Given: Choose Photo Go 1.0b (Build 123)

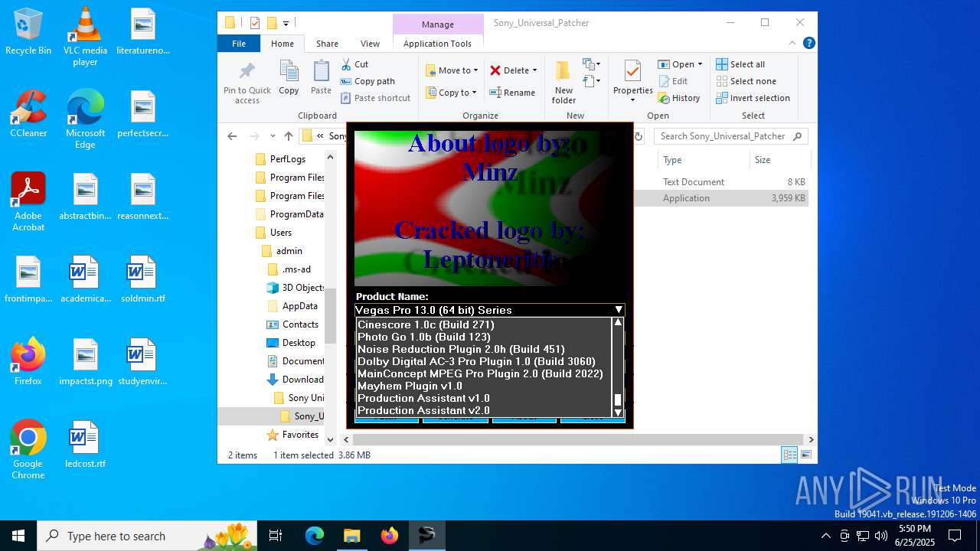Looking at the screenshot, I should point(485,337).
